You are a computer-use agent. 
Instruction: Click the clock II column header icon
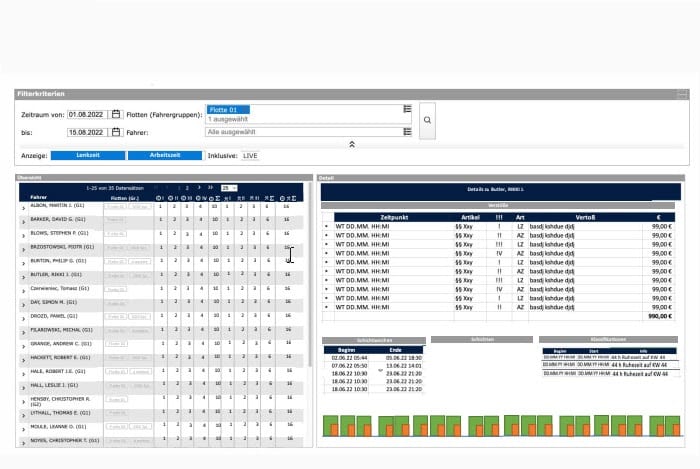click(x=173, y=198)
